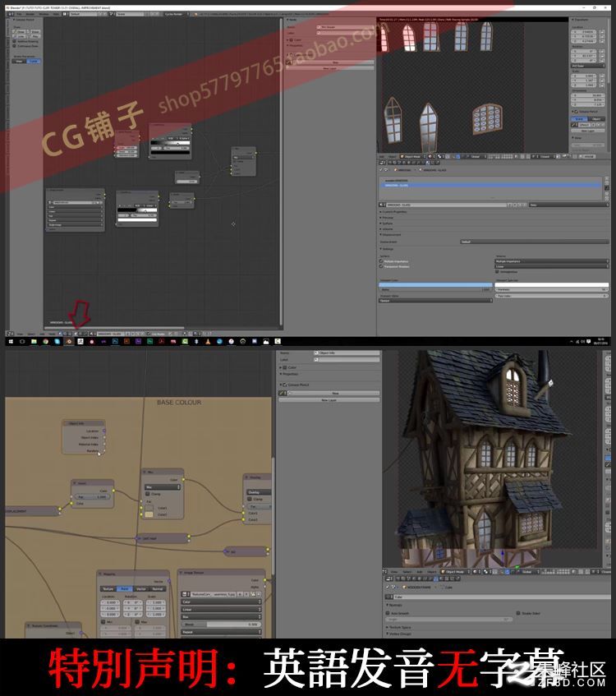Select the WINDOWS - GLASS material slot row

click(491, 186)
